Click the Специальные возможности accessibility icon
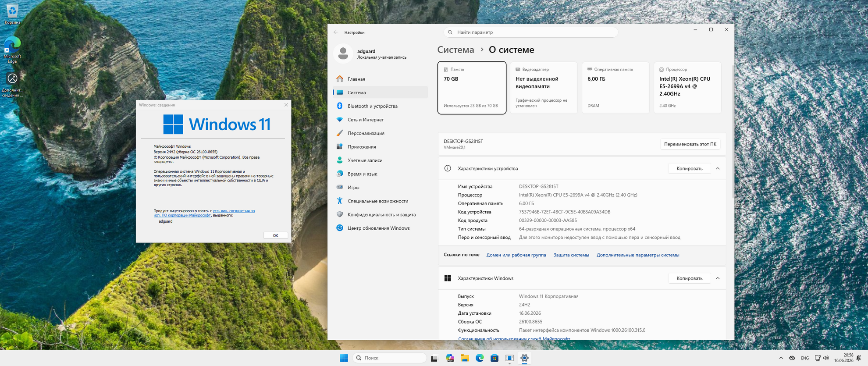Image resolution: width=868 pixels, height=366 pixels. point(340,201)
